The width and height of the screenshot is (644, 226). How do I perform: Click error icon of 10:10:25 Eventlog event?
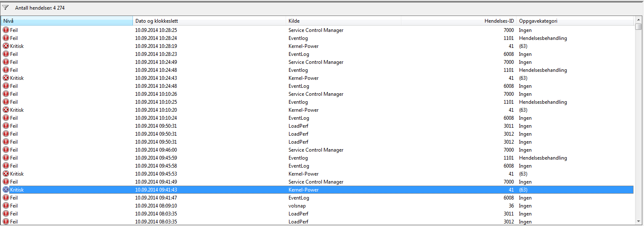pyautogui.click(x=6, y=102)
